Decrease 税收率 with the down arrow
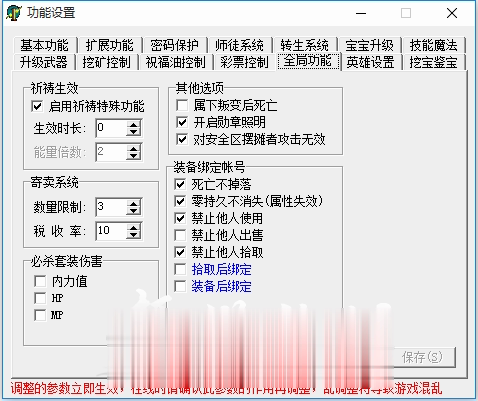Image resolution: width=478 pixels, height=401 pixels. pyautogui.click(x=134, y=235)
